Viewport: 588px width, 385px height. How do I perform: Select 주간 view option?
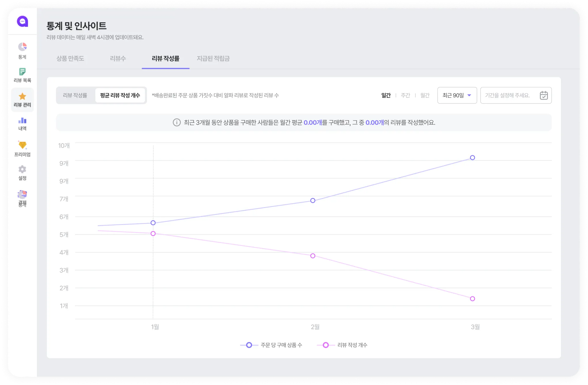coord(405,95)
